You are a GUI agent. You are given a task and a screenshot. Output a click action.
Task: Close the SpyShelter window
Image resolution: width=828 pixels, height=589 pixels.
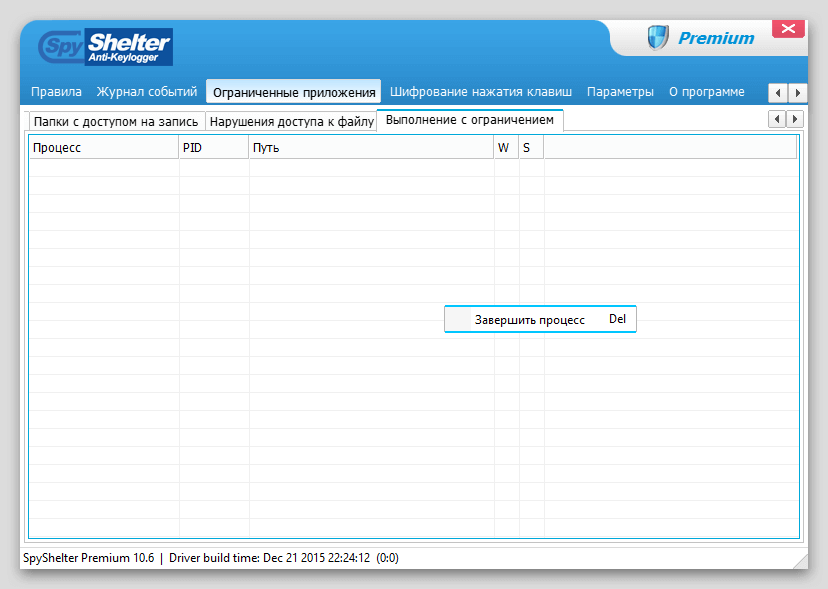click(x=788, y=29)
